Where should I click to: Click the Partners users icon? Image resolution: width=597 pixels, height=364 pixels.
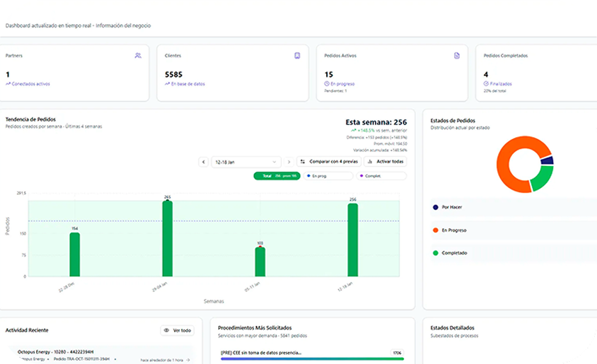tap(138, 56)
